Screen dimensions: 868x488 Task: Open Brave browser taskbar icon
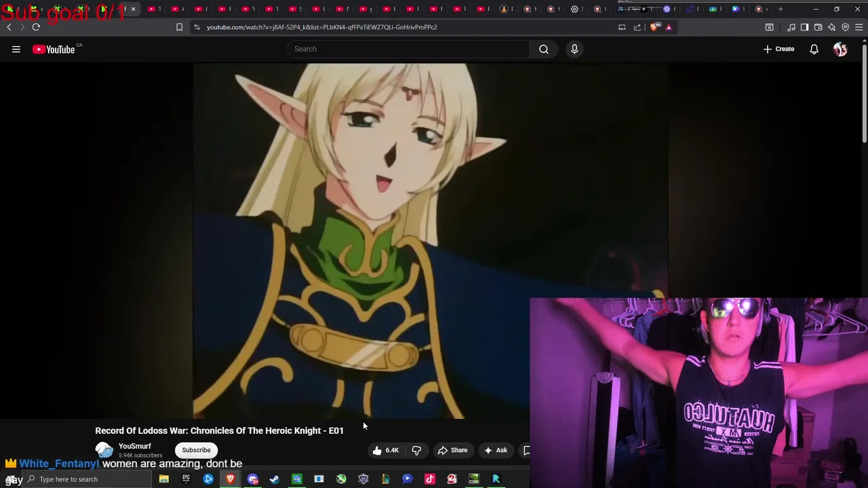coord(231,479)
